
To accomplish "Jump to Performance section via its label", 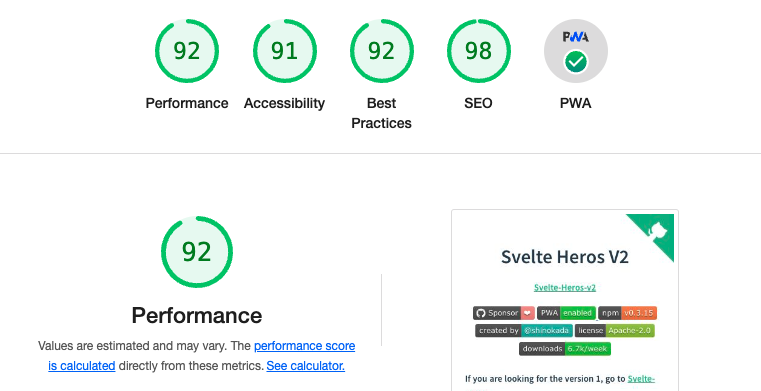I will [187, 103].
